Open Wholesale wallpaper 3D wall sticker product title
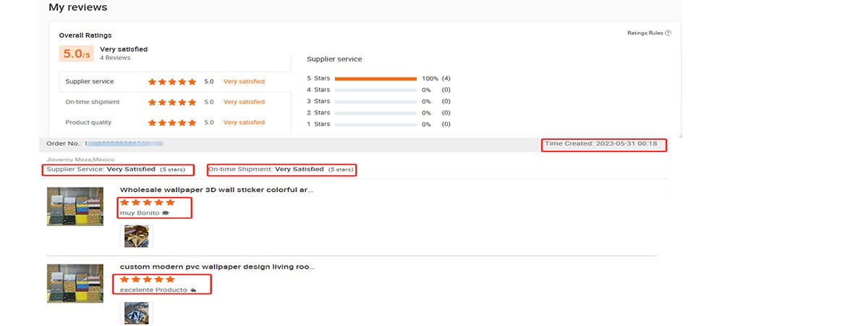The height and width of the screenshot is (326, 868). tap(216, 190)
